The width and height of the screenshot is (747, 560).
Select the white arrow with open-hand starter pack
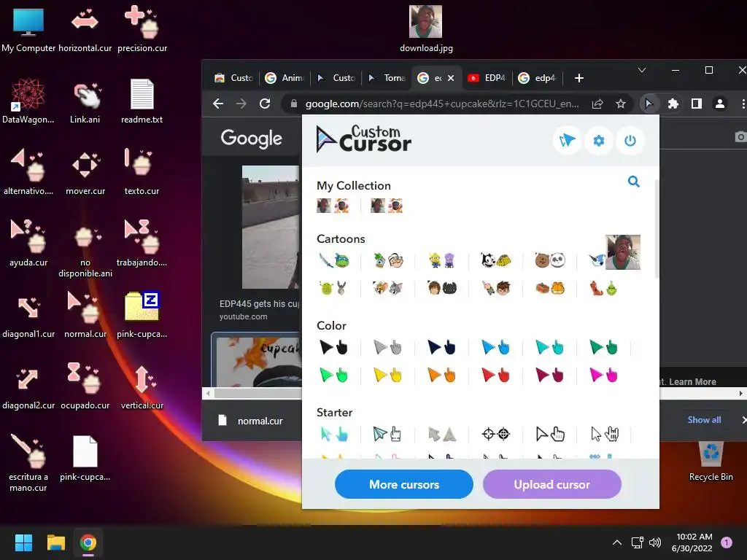[603, 434]
